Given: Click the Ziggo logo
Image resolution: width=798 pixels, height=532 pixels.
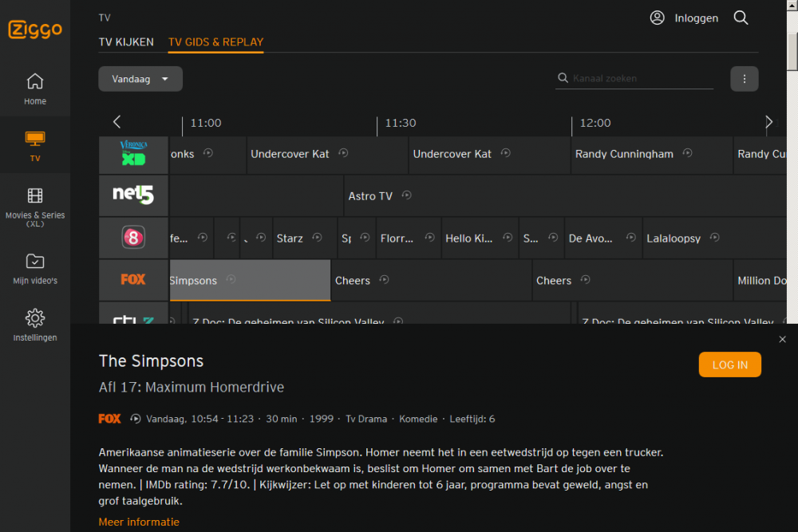Looking at the screenshot, I should coord(35,29).
